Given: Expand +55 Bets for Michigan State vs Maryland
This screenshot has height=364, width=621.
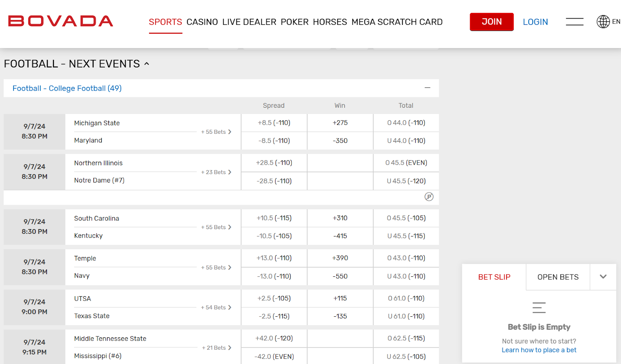Looking at the screenshot, I should pyautogui.click(x=216, y=132).
